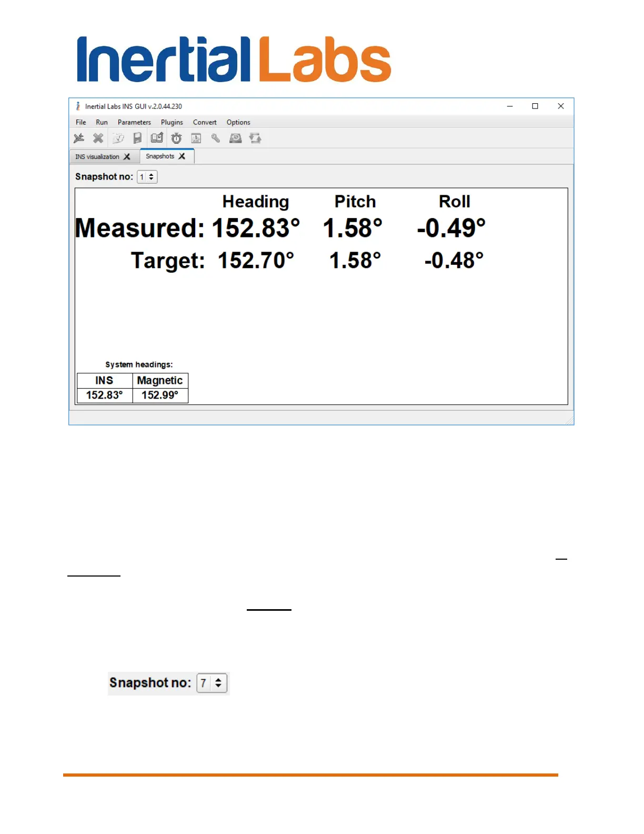Open the Convert menu
This screenshot has width=644, height=834.
click(205, 122)
